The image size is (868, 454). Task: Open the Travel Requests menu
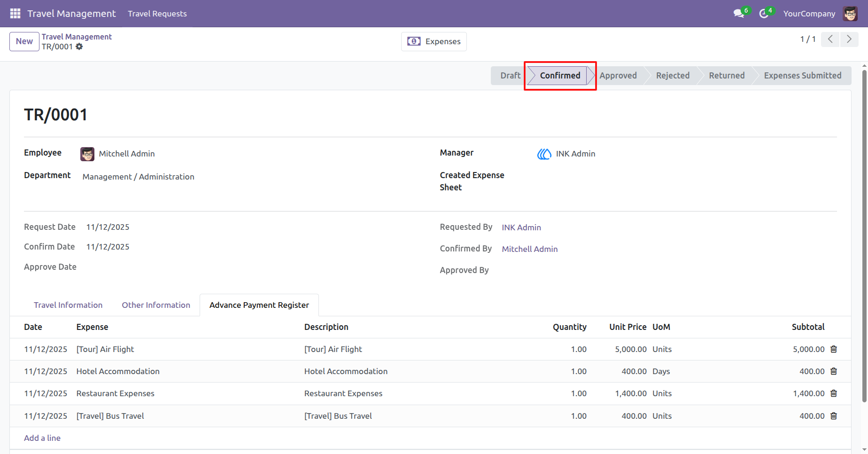pyautogui.click(x=157, y=14)
